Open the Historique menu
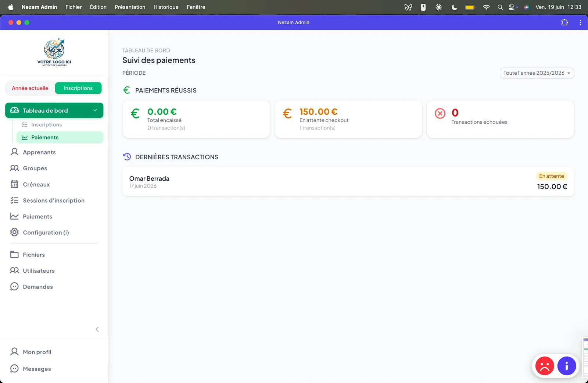This screenshot has height=383, width=588. tap(166, 7)
